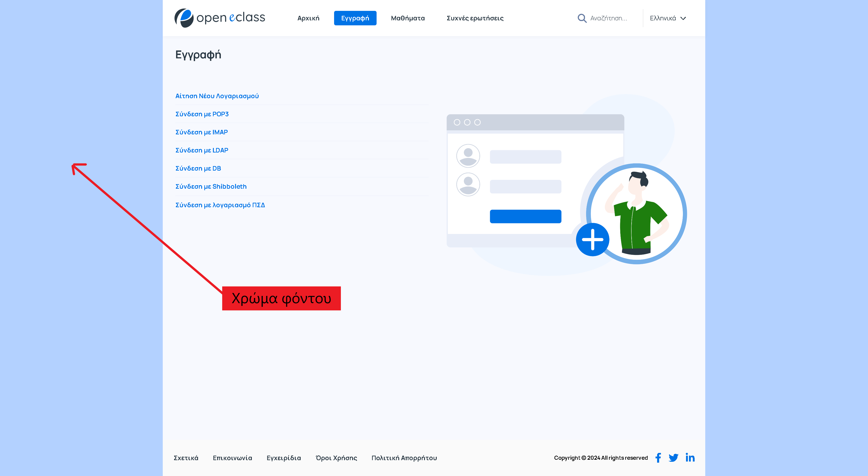This screenshot has height=476, width=868.
Task: Click into the Αναζήτηση search field
Action: (609, 18)
